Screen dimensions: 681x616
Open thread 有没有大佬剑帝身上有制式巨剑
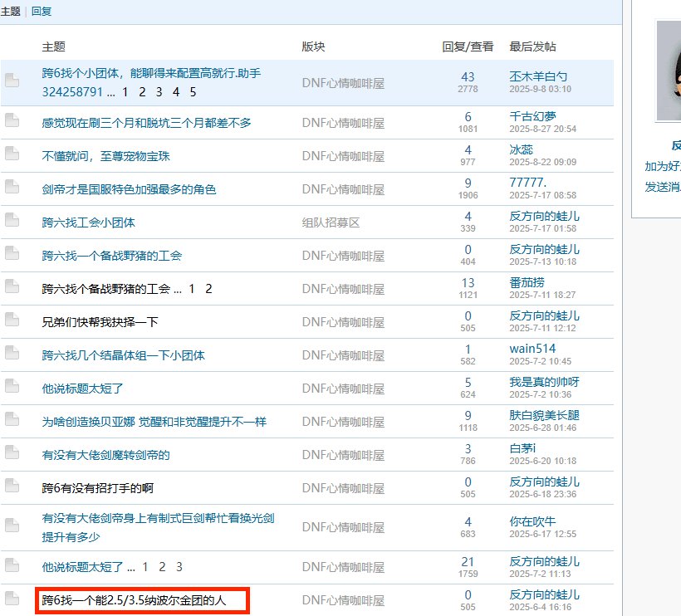pos(158,527)
